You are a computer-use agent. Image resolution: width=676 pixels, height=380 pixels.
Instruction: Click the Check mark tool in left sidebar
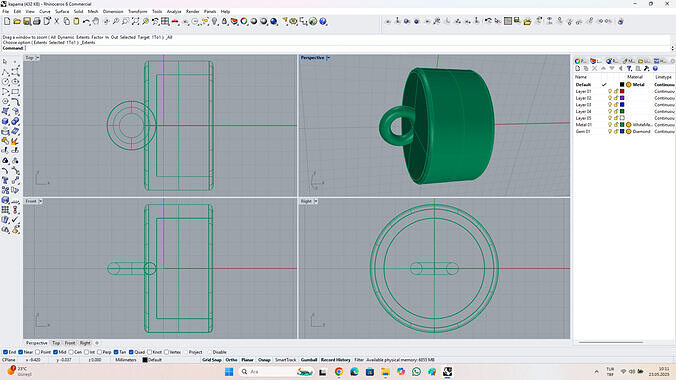[x=15, y=220]
